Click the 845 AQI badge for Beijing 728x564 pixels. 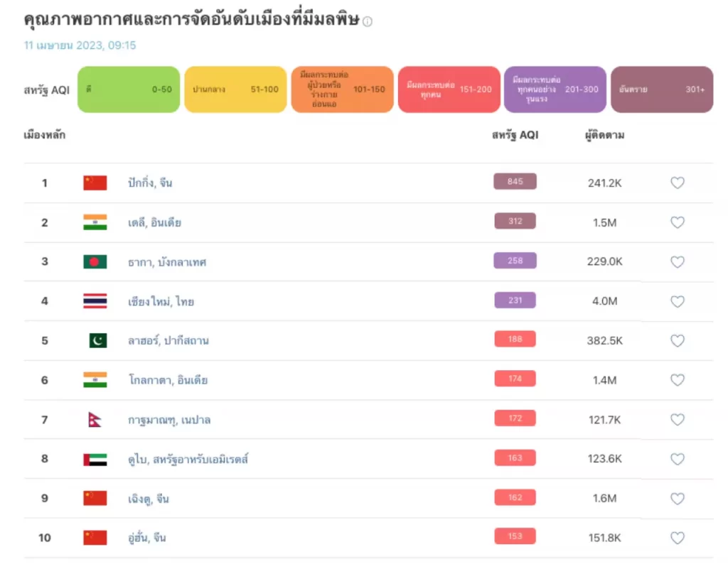pos(515,181)
